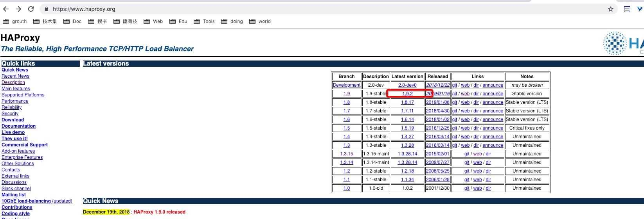This screenshot has width=644, height=219.
Task: Open the Live demo link
Action: pyautogui.click(x=13, y=132)
